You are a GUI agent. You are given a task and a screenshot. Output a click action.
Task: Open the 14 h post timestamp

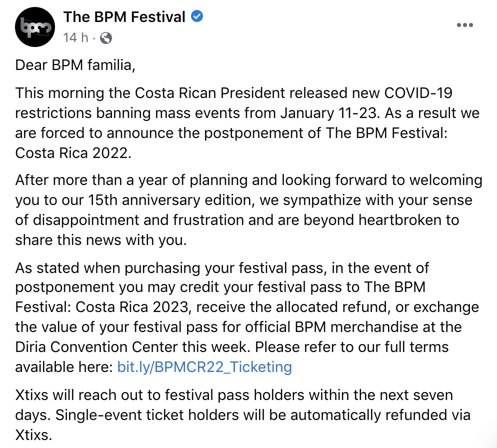(x=75, y=37)
